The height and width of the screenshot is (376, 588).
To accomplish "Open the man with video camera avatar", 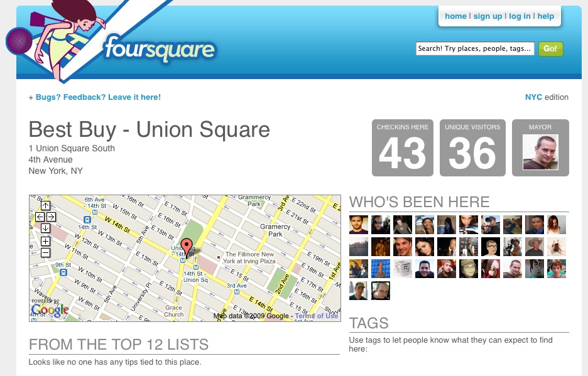I will tap(513, 247).
